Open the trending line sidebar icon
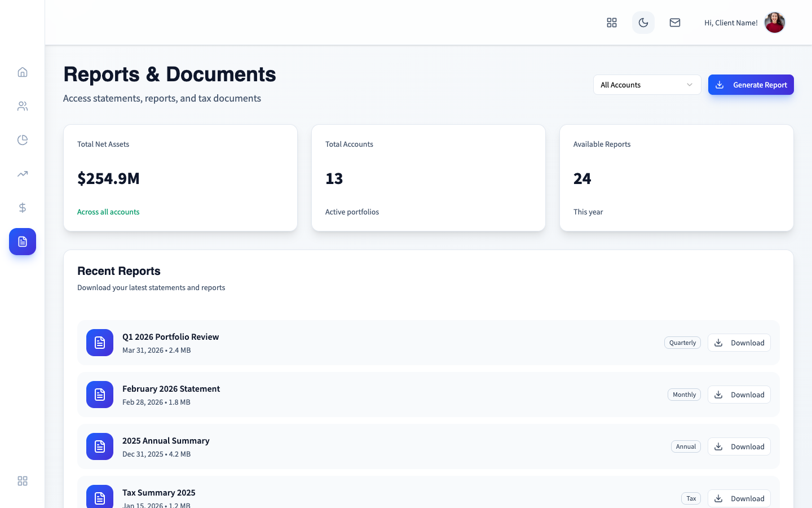The image size is (812, 508). tap(23, 174)
